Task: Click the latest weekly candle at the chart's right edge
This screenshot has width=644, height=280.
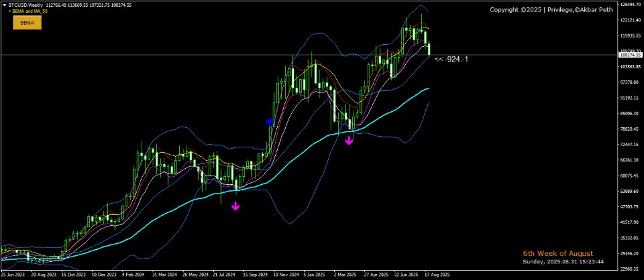Action: click(429, 49)
